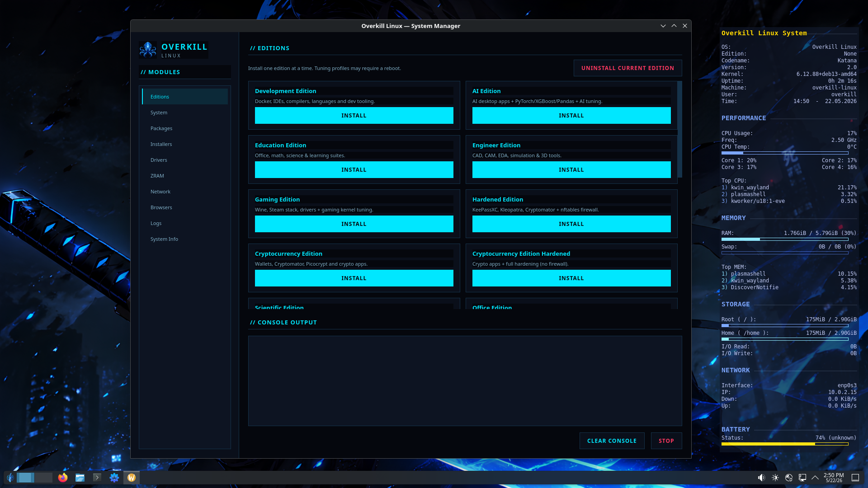Click the 'Docker, IDEs, compilers' description text
This screenshot has width=868, height=488.
[315, 101]
